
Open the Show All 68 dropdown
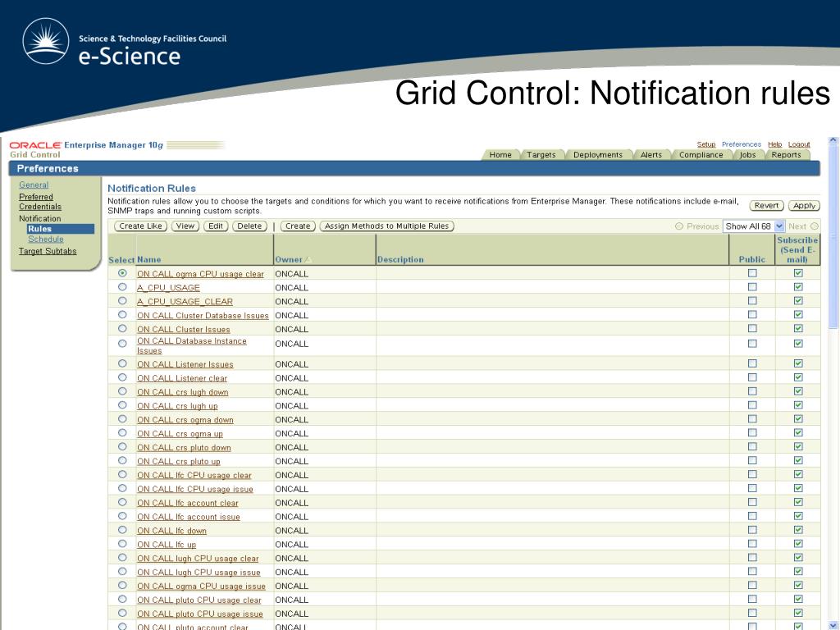[x=754, y=226]
